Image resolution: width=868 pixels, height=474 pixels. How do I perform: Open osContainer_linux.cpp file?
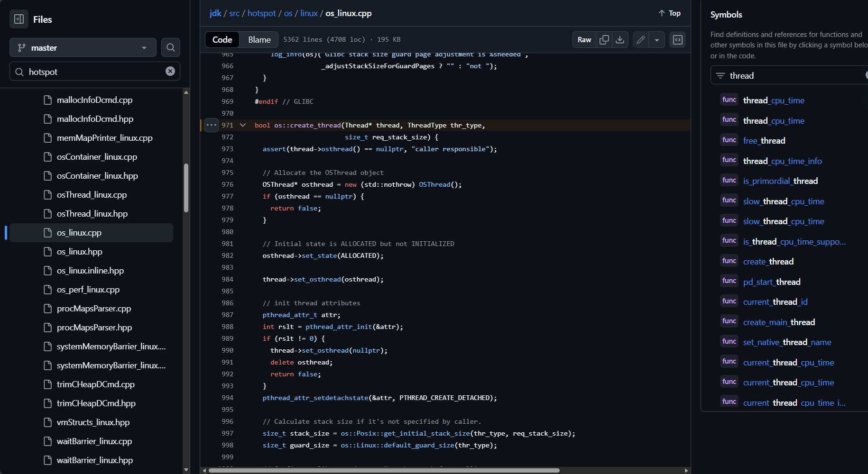coord(97,157)
